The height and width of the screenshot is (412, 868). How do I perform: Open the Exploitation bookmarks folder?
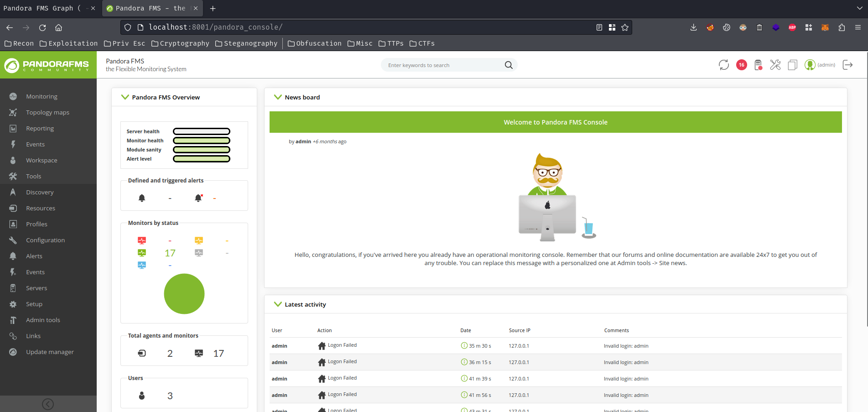point(69,43)
